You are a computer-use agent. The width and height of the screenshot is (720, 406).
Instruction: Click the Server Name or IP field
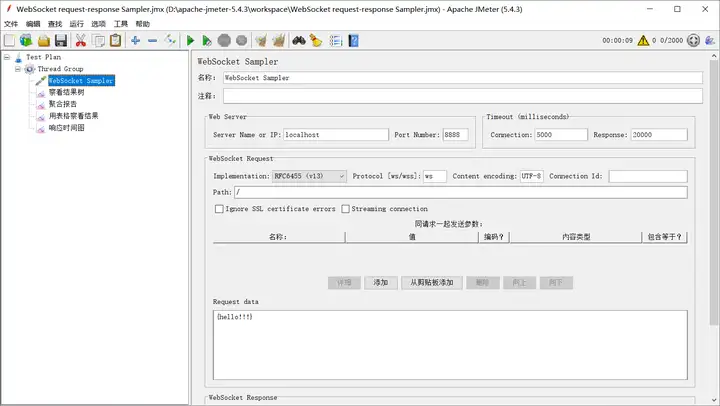[x=336, y=135]
